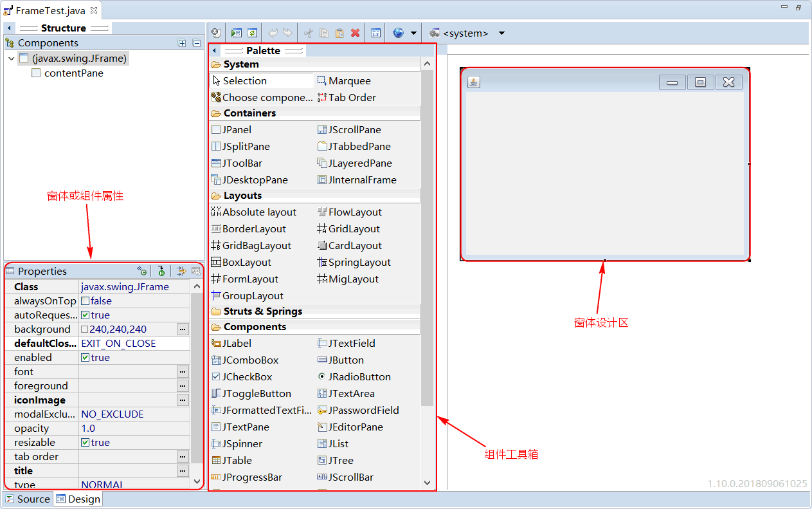Click the refresh icon in the toolbar

252,32
